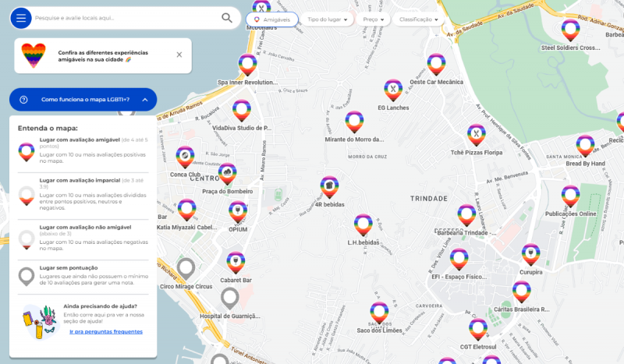Viewport: 624px width, 364px height.
Task: Select EG Lanches restaurant pin
Action: pyautogui.click(x=393, y=90)
